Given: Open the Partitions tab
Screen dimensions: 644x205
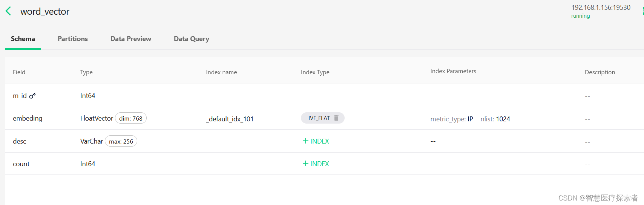Looking at the screenshot, I should 73,39.
